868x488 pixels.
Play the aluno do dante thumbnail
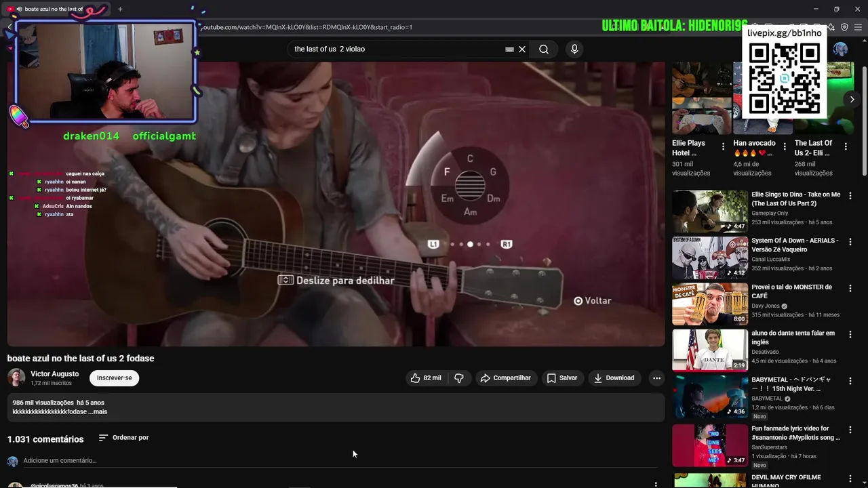click(710, 350)
